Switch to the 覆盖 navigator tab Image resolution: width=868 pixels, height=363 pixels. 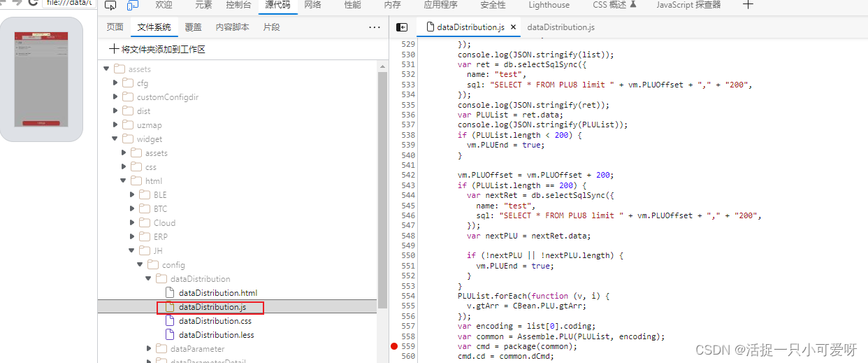194,27
